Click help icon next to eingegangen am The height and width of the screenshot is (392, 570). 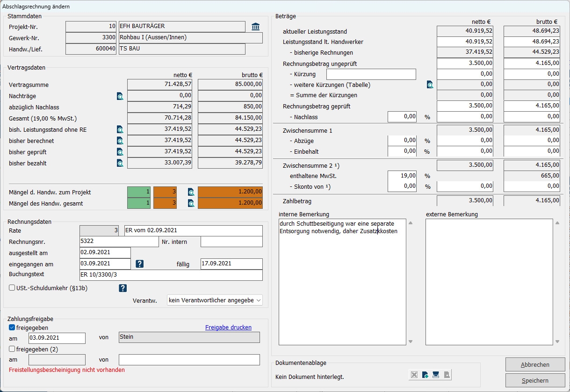[139, 264]
